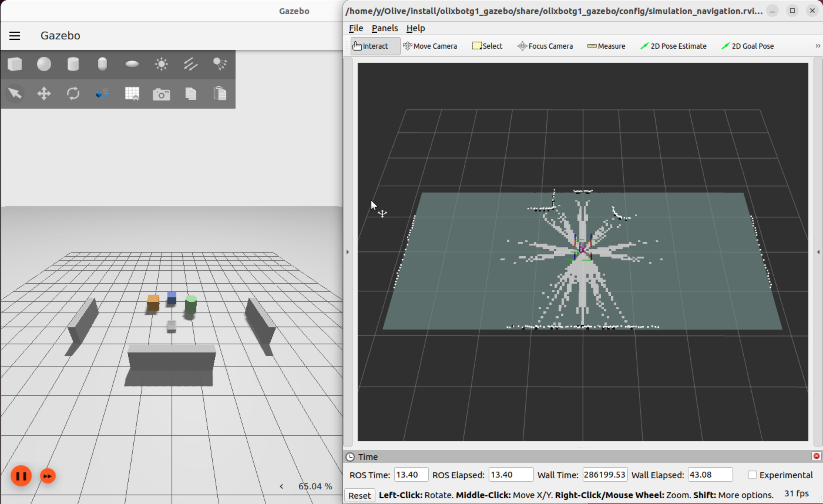
Task: Open the Panels menu
Action: coord(384,28)
